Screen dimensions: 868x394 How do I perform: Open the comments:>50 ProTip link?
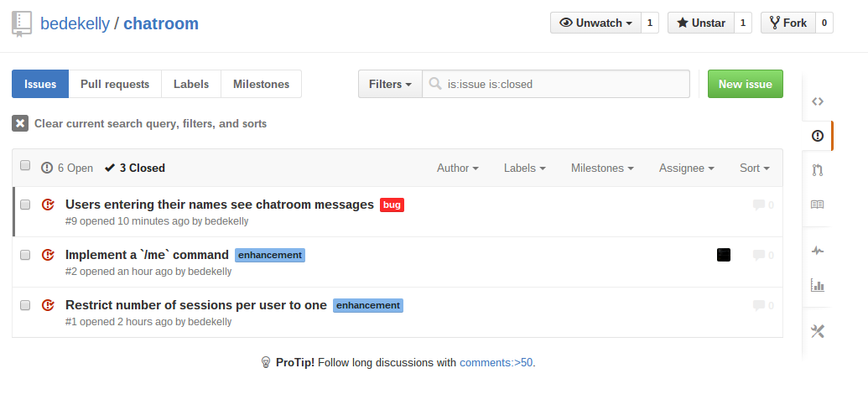496,363
